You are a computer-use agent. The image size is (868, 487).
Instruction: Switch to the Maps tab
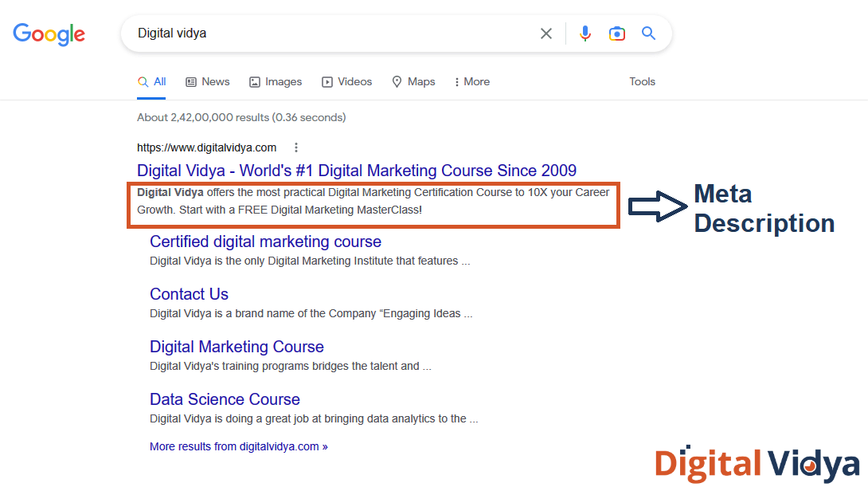point(413,82)
